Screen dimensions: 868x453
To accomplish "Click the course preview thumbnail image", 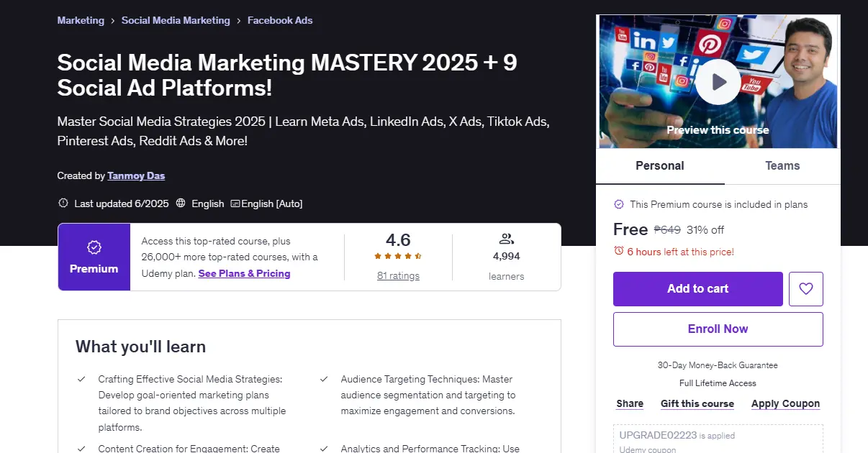I will 718,82.
